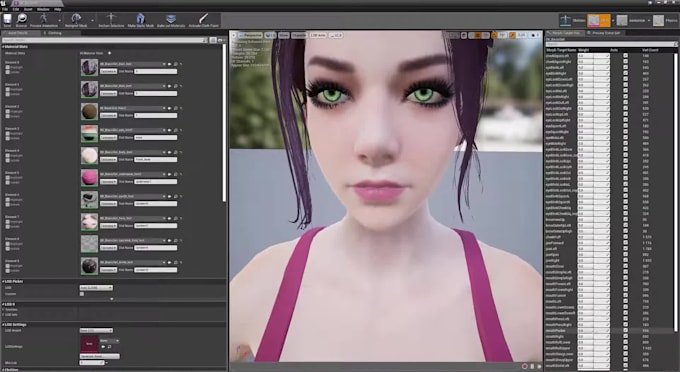Open the LOD Import dropdown
680x372 pixels.
(x=96, y=330)
